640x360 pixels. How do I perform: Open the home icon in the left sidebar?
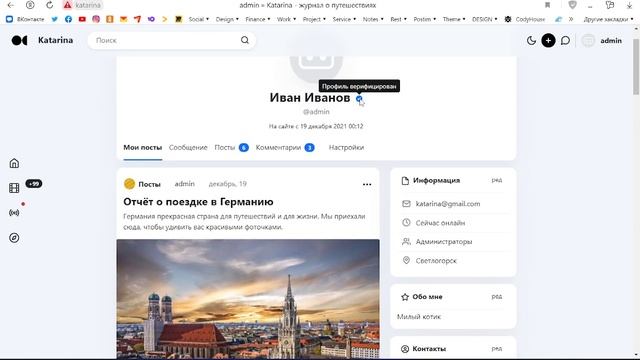pyautogui.click(x=14, y=163)
